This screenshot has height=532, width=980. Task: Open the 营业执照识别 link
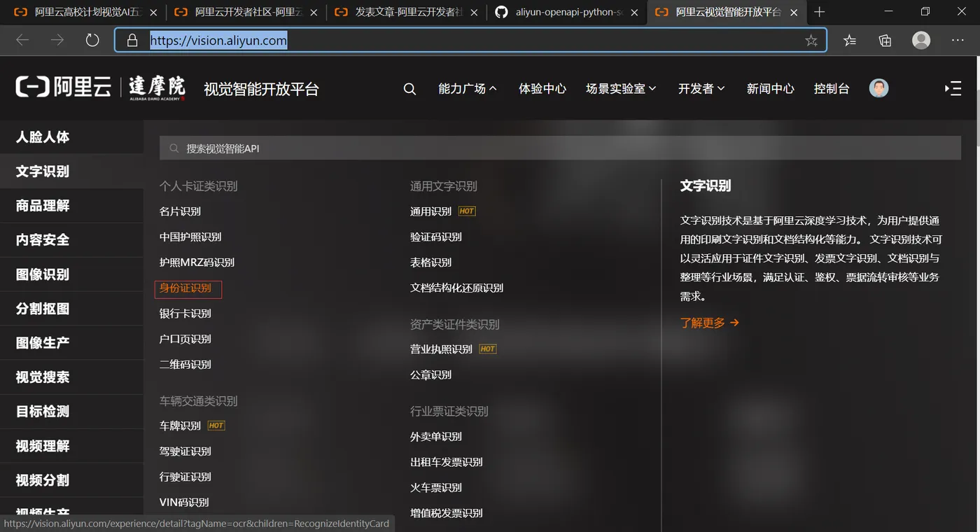click(x=442, y=349)
